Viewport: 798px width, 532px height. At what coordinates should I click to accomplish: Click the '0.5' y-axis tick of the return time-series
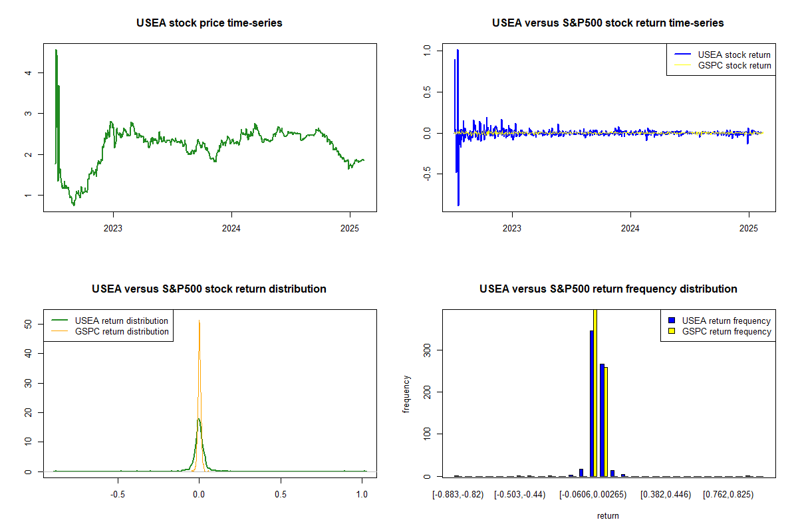pyautogui.click(x=428, y=92)
